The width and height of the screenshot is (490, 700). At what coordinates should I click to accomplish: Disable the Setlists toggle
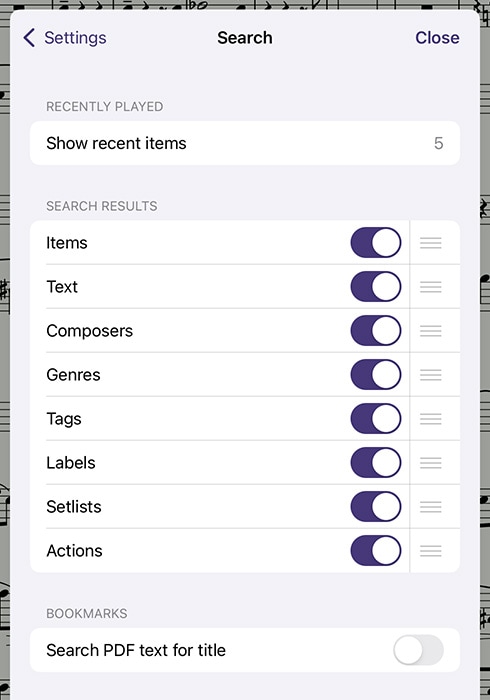pyautogui.click(x=376, y=507)
